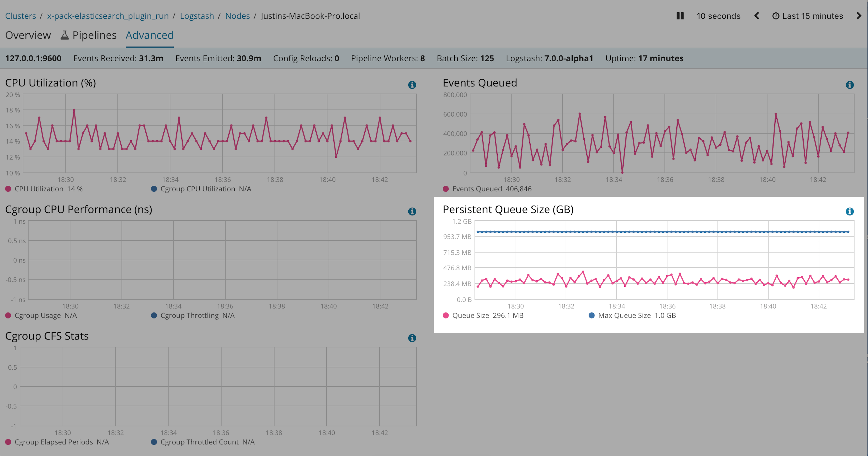The image size is (868, 456).
Task: Toggle Cgroup Usage legend series
Action: (x=41, y=315)
